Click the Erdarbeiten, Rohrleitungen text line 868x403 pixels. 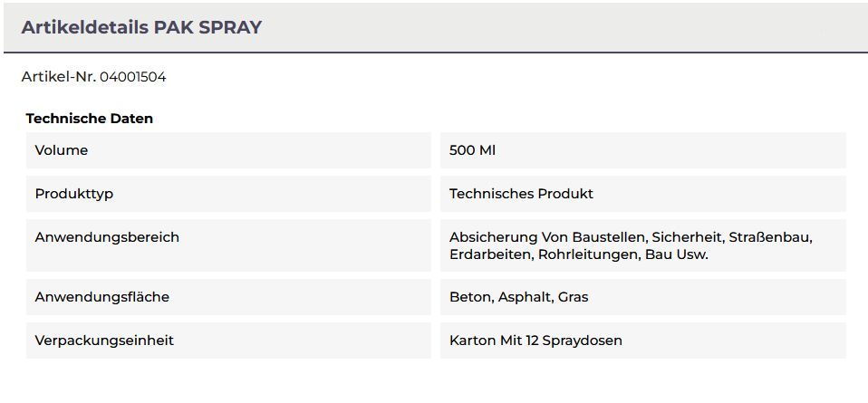tap(578, 254)
